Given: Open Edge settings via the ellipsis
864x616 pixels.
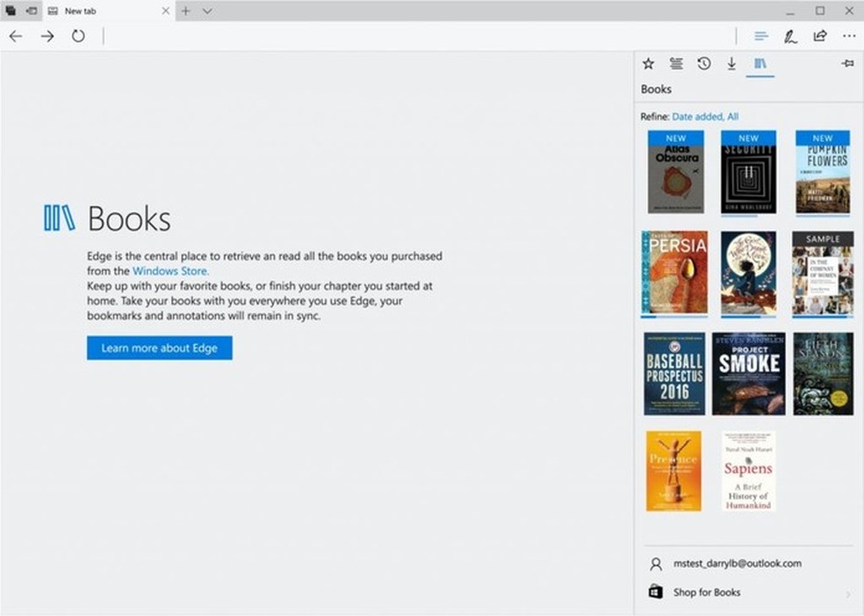Looking at the screenshot, I should (x=848, y=36).
